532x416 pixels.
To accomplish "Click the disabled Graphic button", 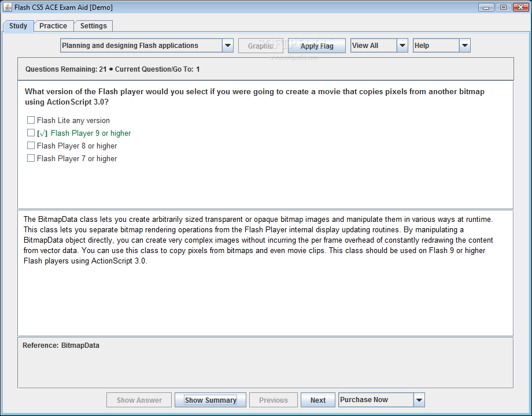I will [261, 46].
